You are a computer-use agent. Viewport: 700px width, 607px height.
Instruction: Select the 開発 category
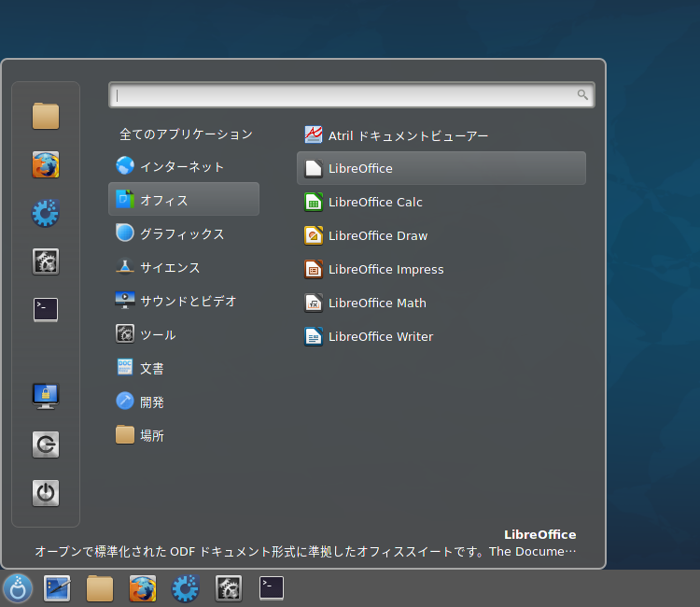point(184,402)
